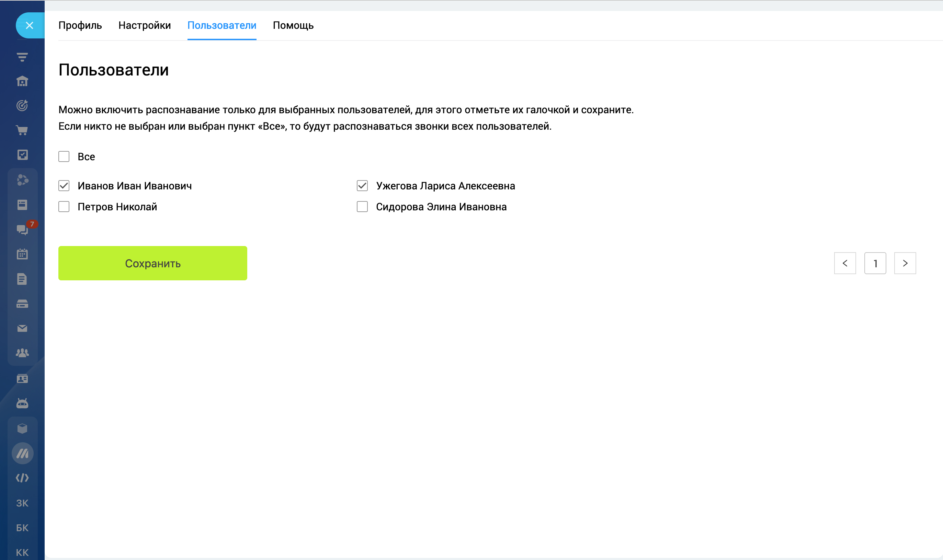Open the Помощь tab
Screen dimensions: 943x560
pyautogui.click(x=293, y=25)
